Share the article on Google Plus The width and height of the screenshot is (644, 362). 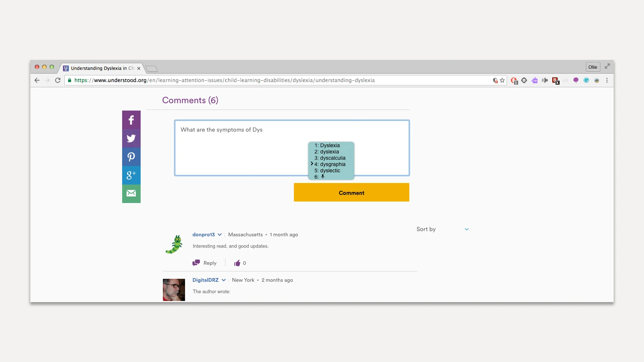click(x=131, y=175)
